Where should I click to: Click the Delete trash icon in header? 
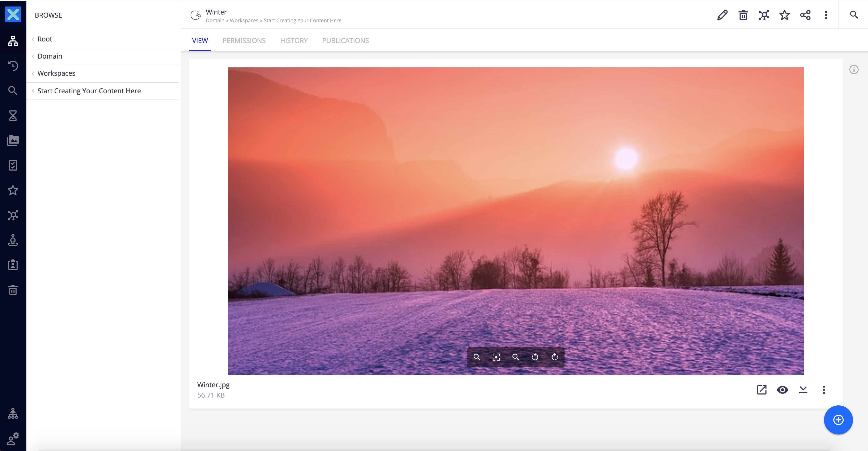743,15
